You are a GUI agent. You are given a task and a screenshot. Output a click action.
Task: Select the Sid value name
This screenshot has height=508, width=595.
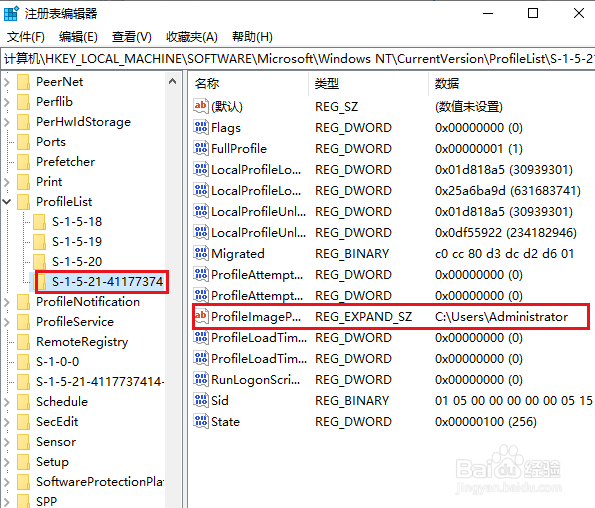[x=220, y=401]
